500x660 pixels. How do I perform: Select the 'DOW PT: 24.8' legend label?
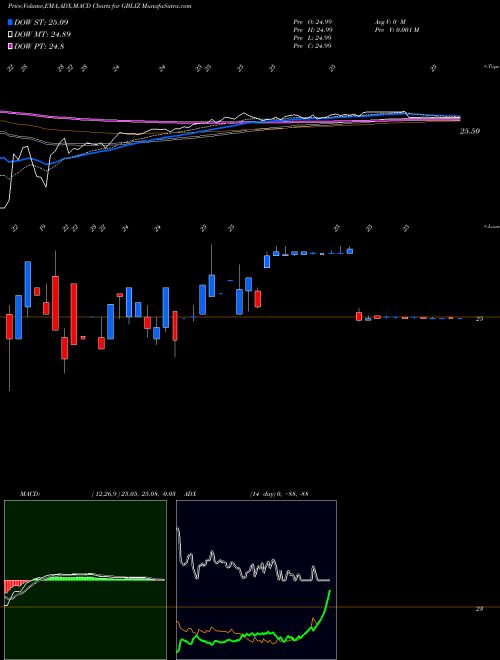tap(39, 47)
